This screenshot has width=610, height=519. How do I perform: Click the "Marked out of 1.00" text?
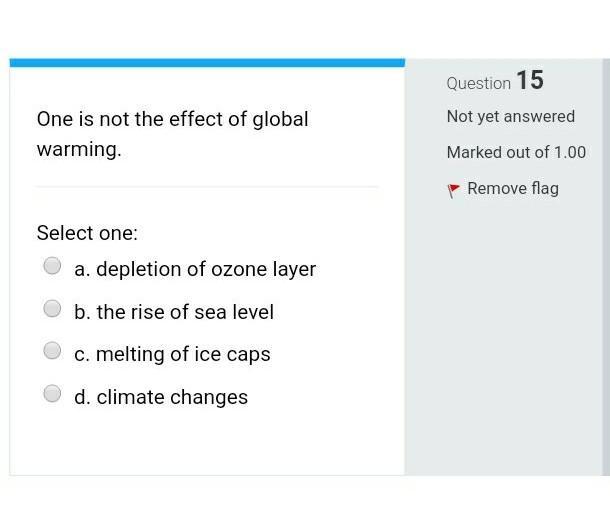(516, 152)
